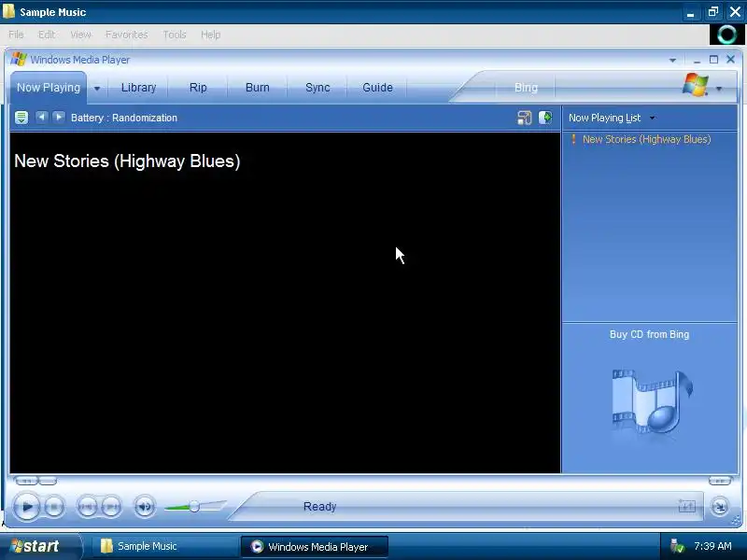Click the Battery : Randomization visualization label

(124, 118)
